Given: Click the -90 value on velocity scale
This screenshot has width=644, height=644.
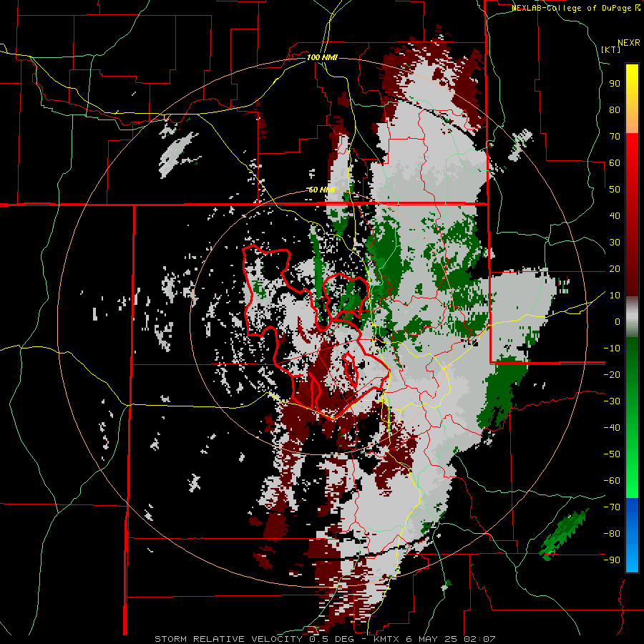Looking at the screenshot, I should click(612, 560).
